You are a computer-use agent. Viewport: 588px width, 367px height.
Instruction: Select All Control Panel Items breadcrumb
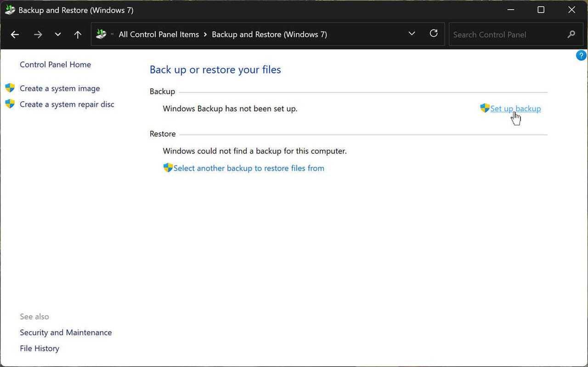158,34
